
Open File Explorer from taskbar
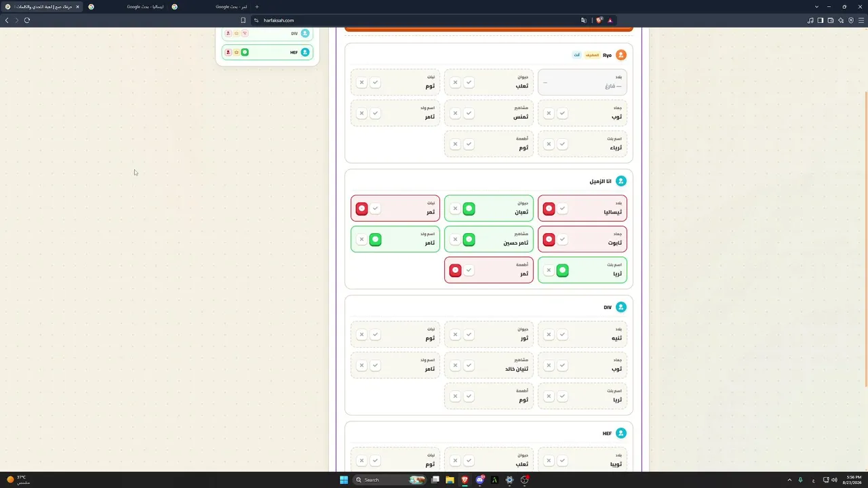click(x=450, y=480)
